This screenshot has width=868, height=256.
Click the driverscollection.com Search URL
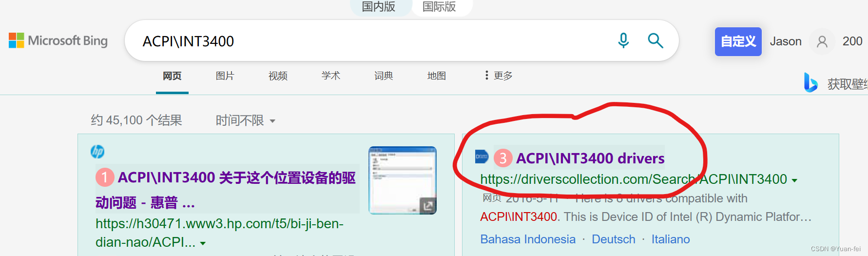pos(634,179)
